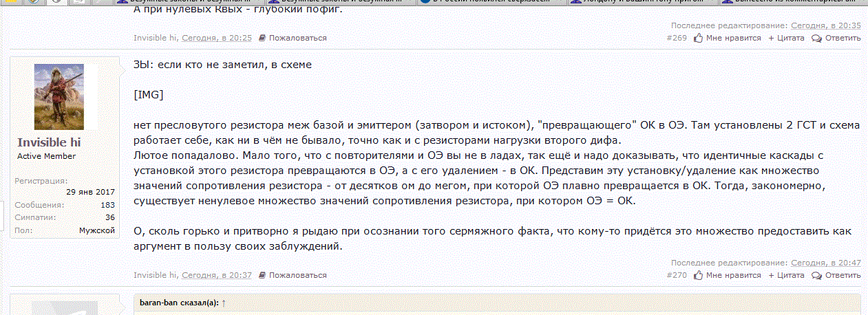The height and width of the screenshot is (315, 868).
Task: Reply to post #270 via Ответить
Action: pos(836,275)
